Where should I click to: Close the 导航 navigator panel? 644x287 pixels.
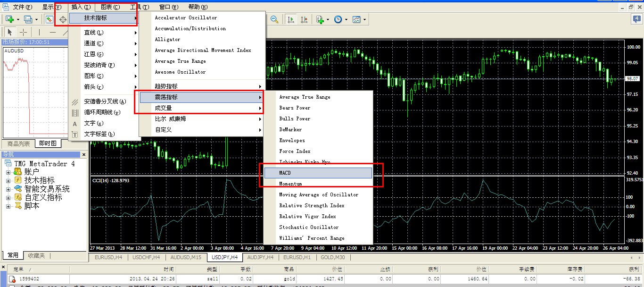click(x=84, y=154)
